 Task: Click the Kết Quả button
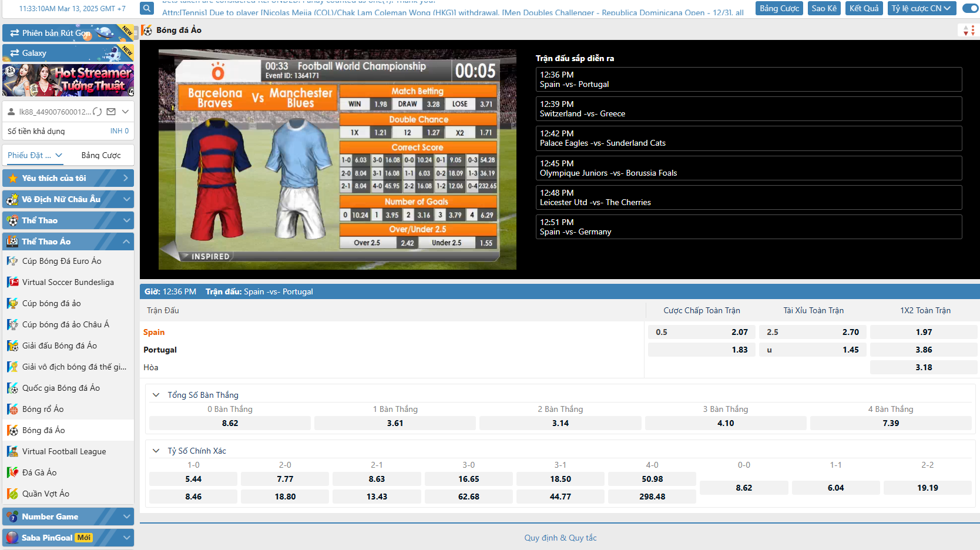pyautogui.click(x=864, y=8)
